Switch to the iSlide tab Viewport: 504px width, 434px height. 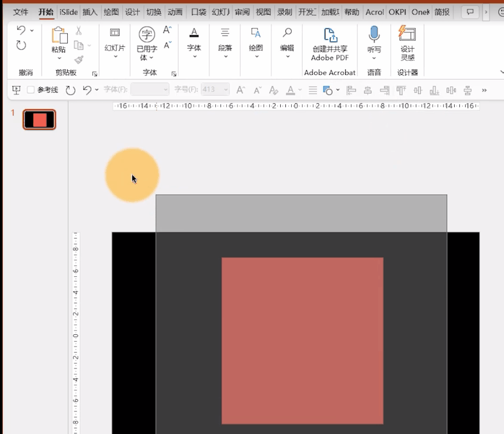[68, 12]
